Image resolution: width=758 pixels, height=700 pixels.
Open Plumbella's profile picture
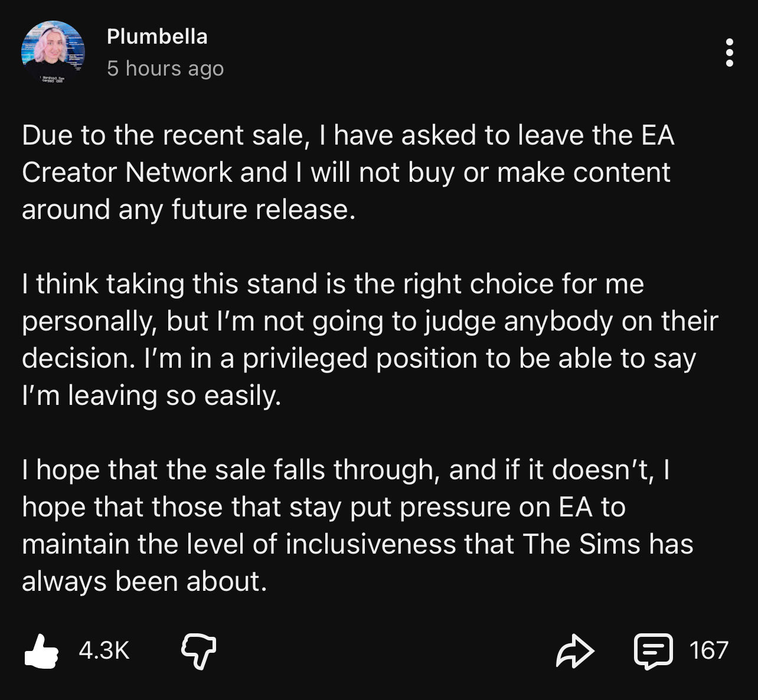pyautogui.click(x=53, y=53)
